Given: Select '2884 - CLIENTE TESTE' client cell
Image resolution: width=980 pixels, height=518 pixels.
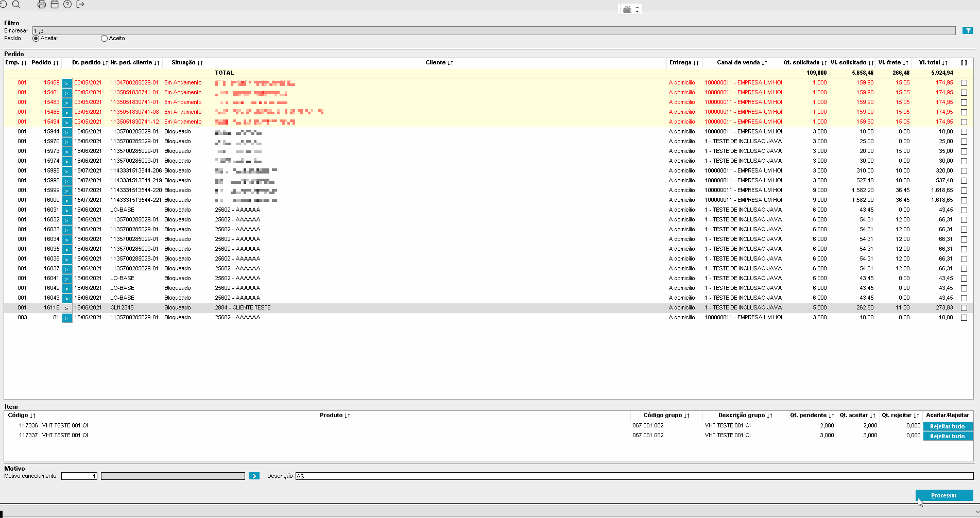Looking at the screenshot, I should (x=243, y=308).
